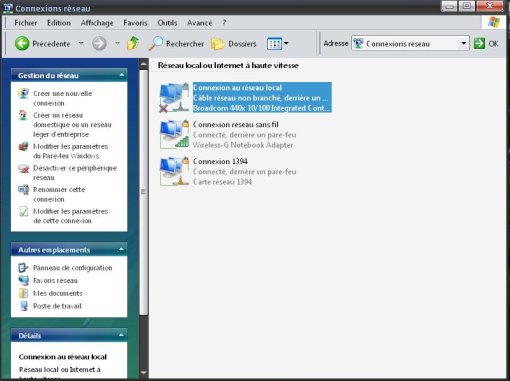The image size is (510, 381).
Task: Click the Modifier les paramètres de cette connexion icon
Action: 23,211
